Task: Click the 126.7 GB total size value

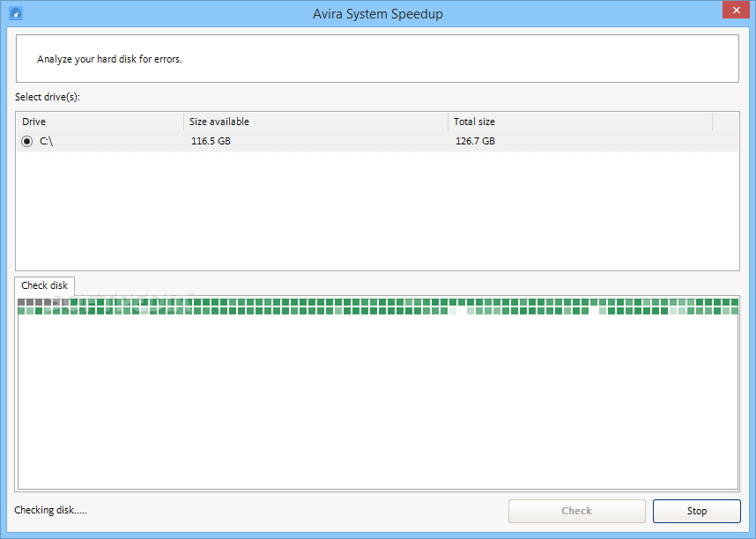Action: pos(475,141)
